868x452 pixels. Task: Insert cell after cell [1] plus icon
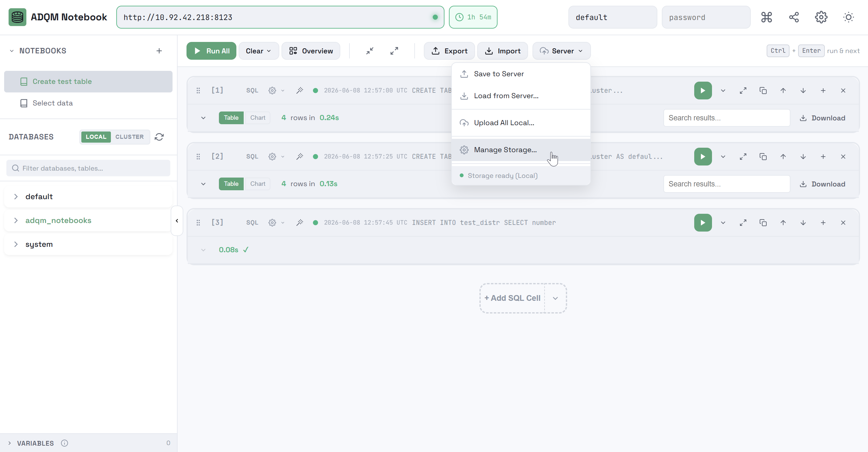pos(823,91)
